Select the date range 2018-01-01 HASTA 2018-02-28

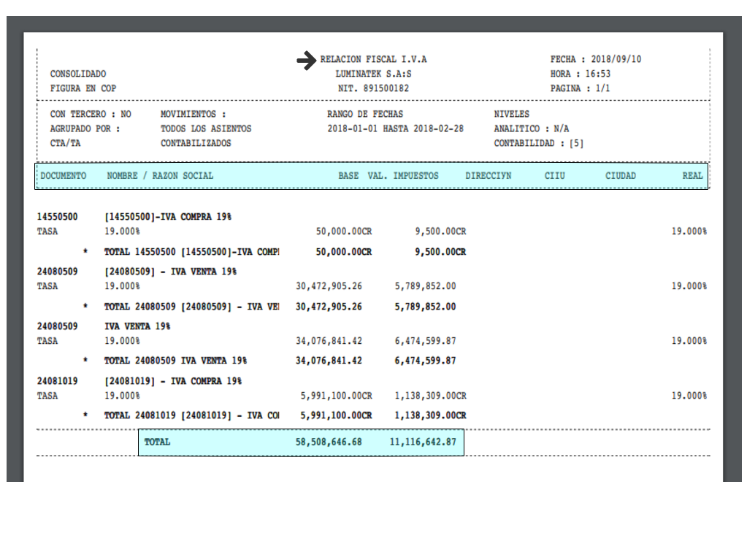pyautogui.click(x=395, y=129)
